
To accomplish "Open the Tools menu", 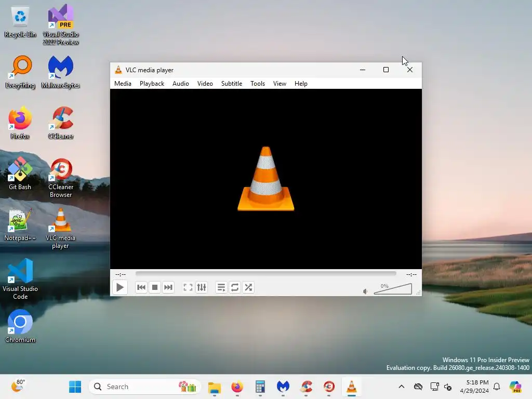I will pyautogui.click(x=258, y=84).
